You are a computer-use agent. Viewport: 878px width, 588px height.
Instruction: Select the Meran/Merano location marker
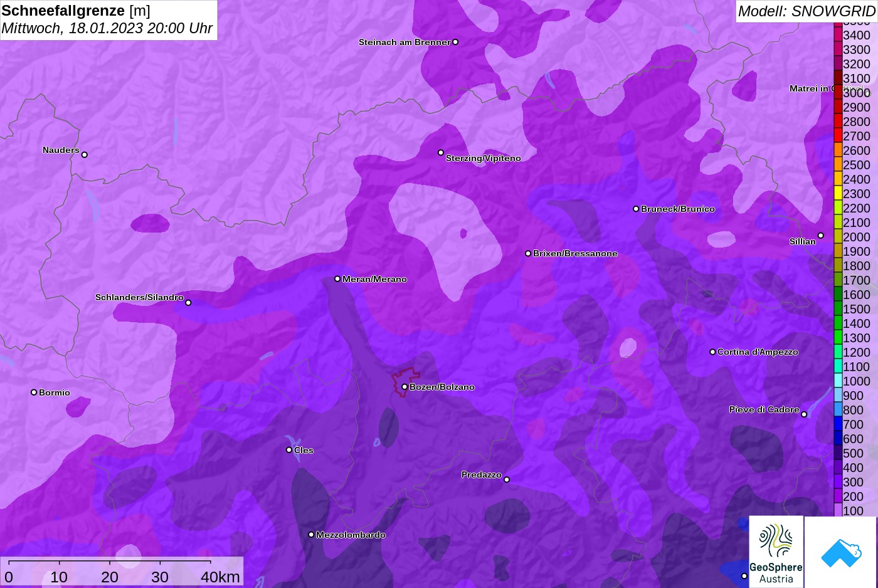click(337, 279)
